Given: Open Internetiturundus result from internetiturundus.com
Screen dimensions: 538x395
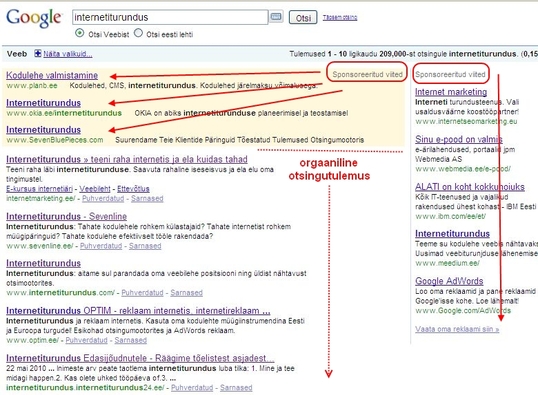Looking at the screenshot, I should pyautogui.click(x=43, y=263).
